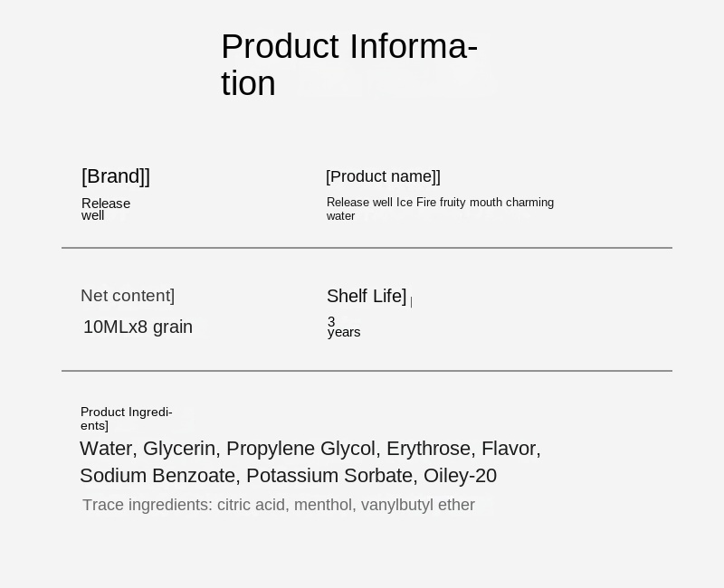Click the word Glycerin in ingredients
The height and width of the screenshot is (588, 724).
point(179,449)
